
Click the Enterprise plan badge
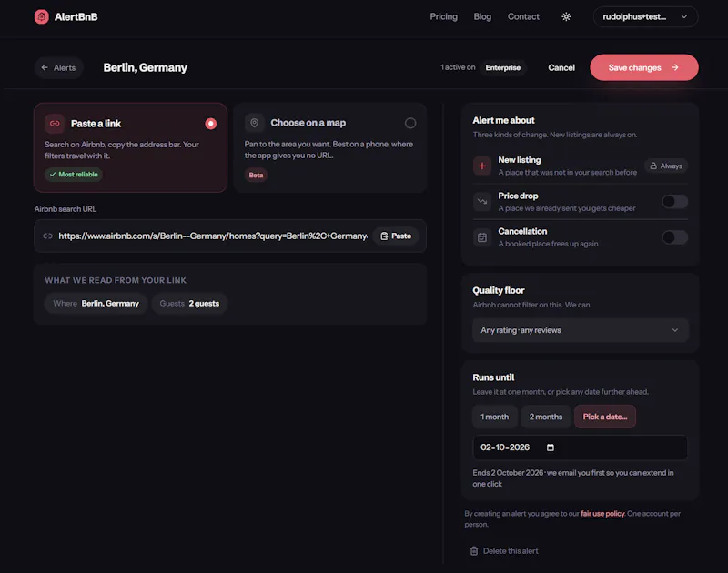(503, 67)
